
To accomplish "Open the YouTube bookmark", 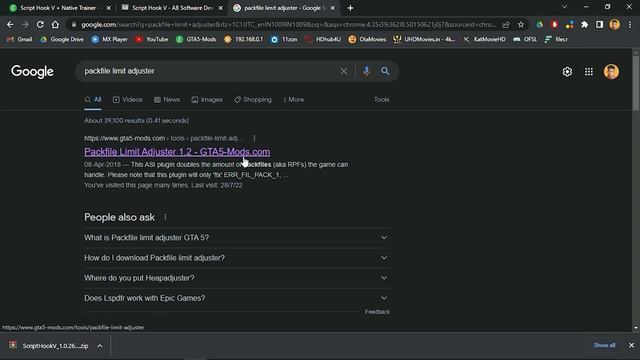I will pos(152,39).
